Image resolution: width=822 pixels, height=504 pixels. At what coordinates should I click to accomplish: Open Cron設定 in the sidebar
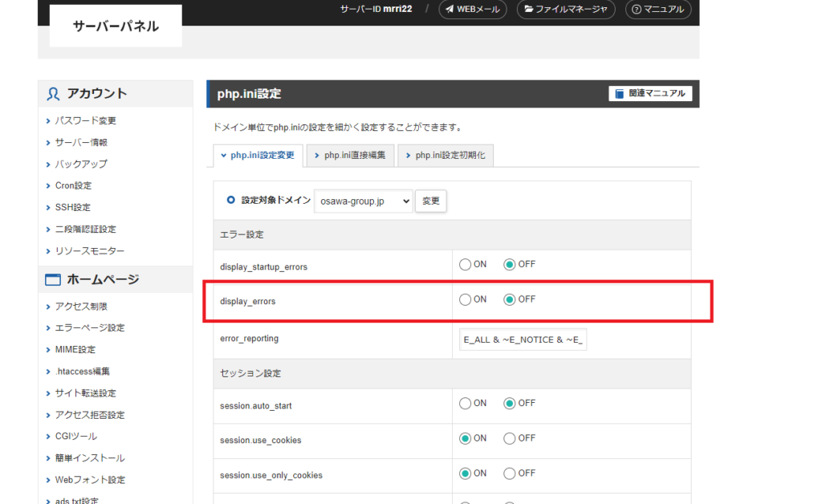(73, 185)
